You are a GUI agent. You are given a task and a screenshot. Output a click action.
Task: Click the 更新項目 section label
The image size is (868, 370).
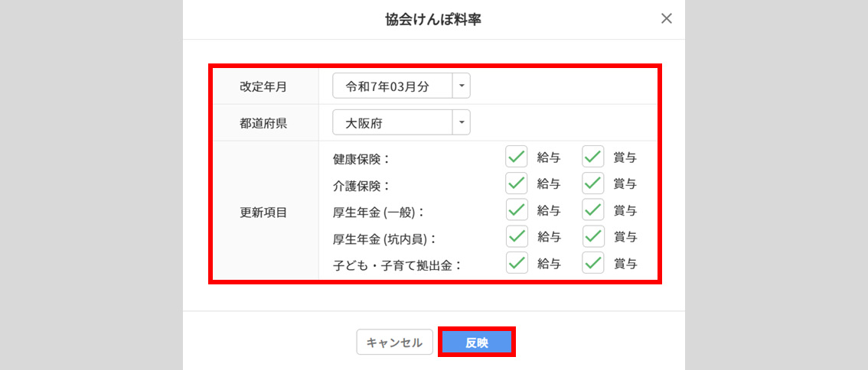tap(263, 212)
